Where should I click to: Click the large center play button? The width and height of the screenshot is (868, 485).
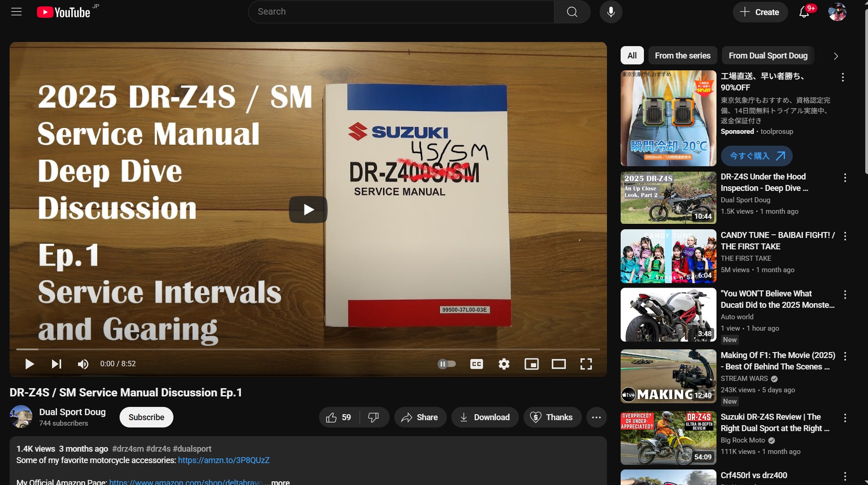click(x=308, y=210)
